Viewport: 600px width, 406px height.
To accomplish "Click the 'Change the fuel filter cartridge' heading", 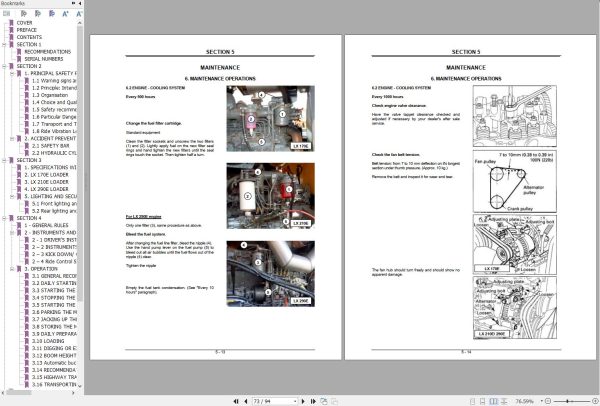I will [x=154, y=123].
